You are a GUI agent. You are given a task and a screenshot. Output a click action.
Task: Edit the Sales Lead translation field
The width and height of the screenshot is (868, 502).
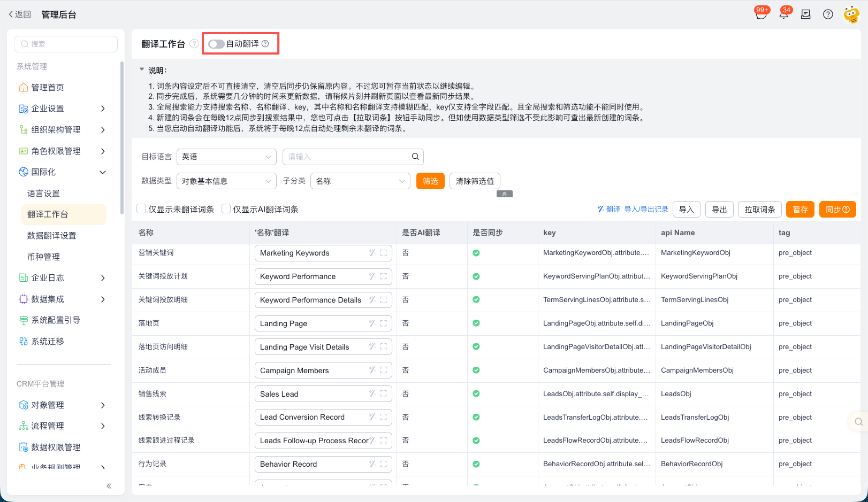323,394
